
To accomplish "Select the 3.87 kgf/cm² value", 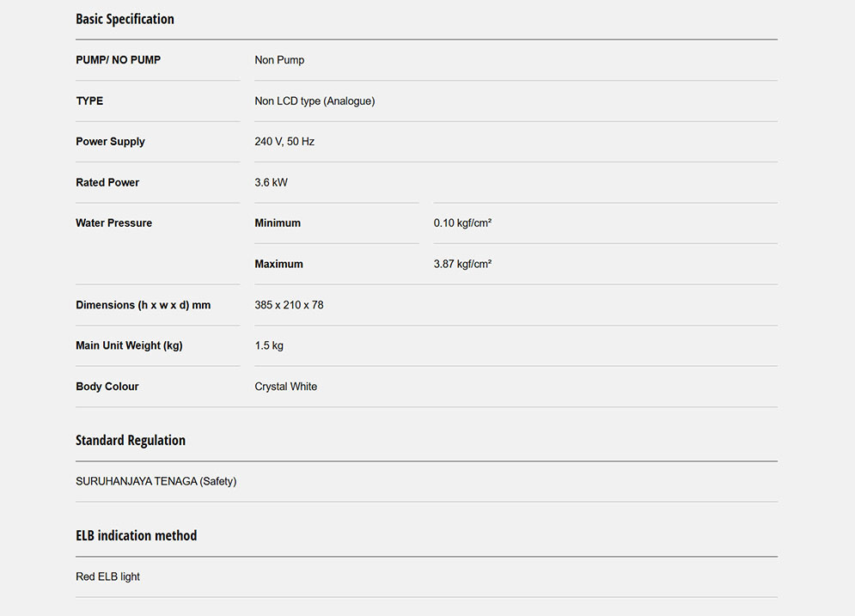I will coord(462,264).
